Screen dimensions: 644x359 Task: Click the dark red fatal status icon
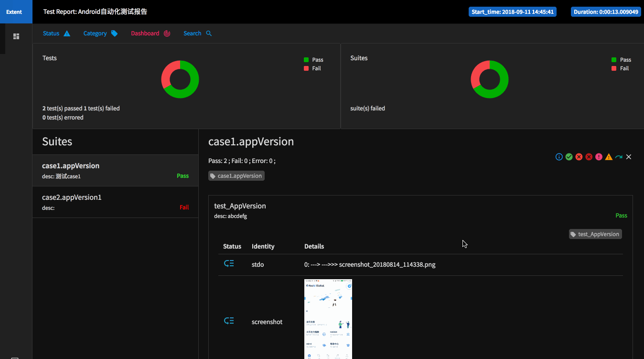click(589, 157)
